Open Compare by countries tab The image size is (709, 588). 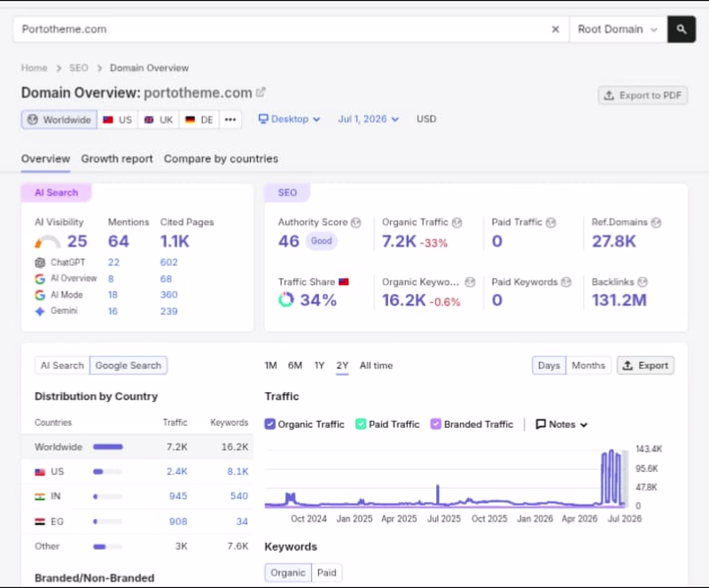(x=221, y=159)
